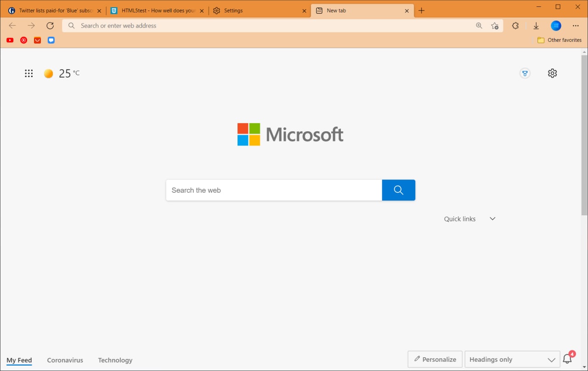This screenshot has height=371, width=588.
Task: Open the YouTube bookmark in favorites bar
Action: click(10, 40)
